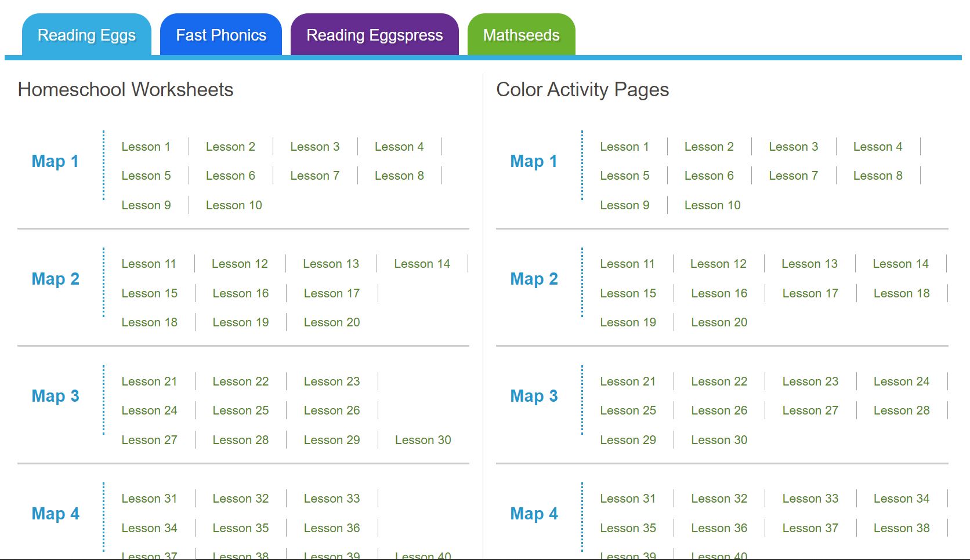Open Color Activity Pages Lesson 13

tap(809, 264)
